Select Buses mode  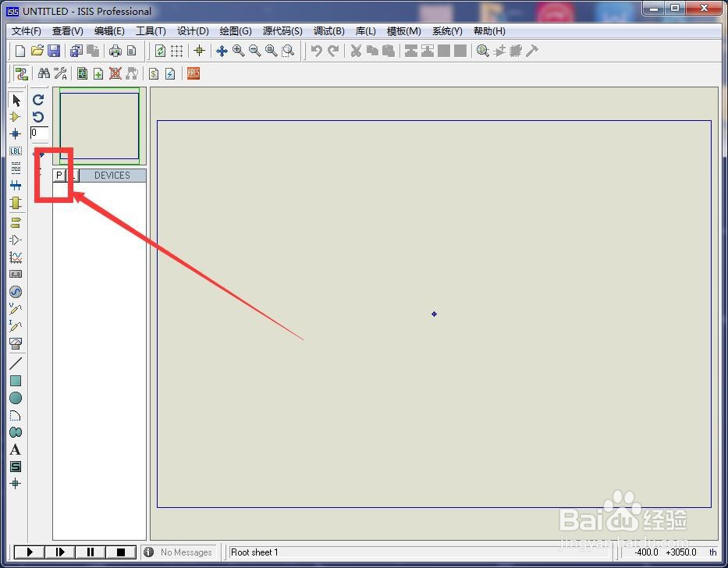(x=16, y=186)
